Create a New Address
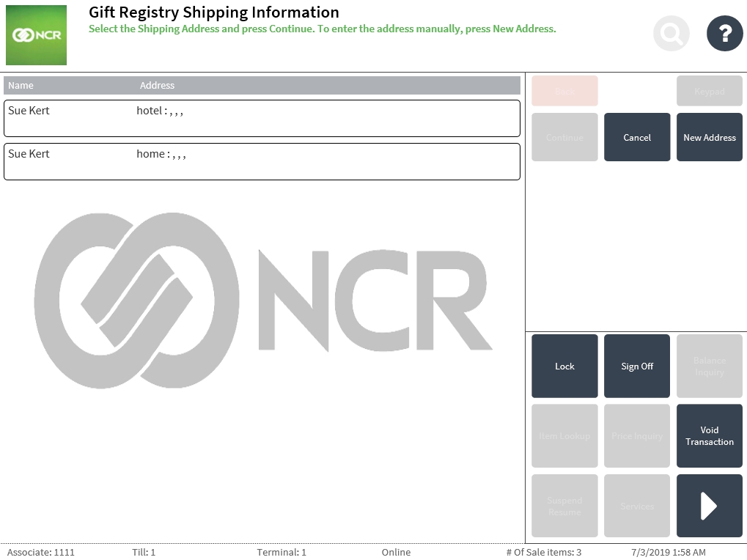 (709, 137)
